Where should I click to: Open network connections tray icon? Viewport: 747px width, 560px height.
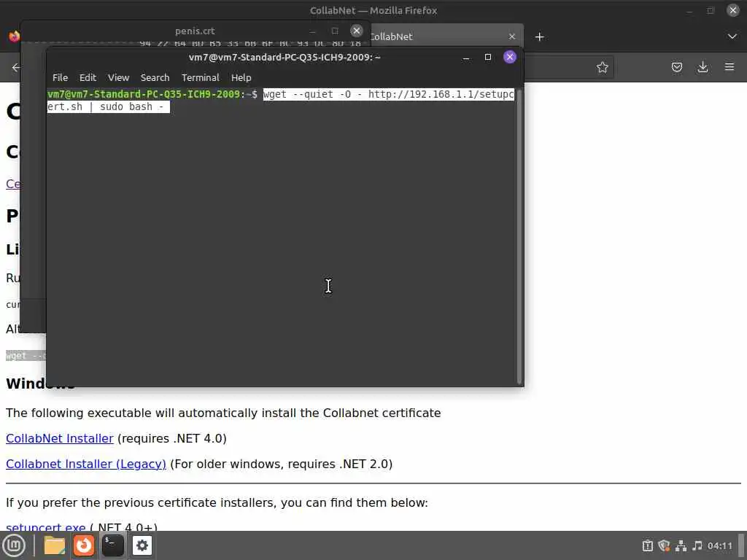click(681, 545)
